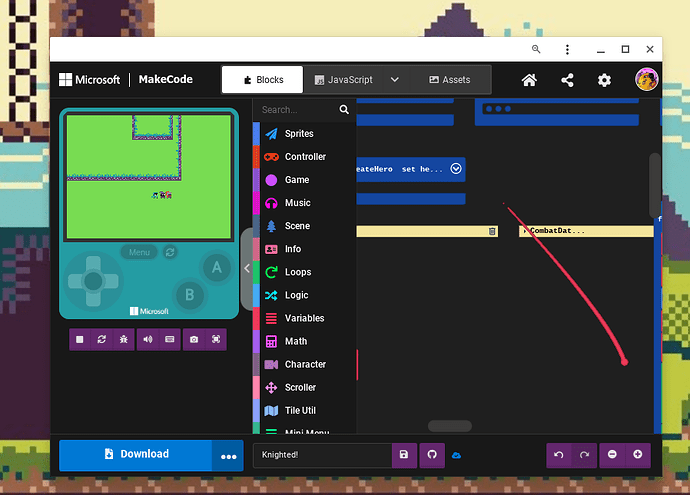Toggle debug mode with the bug icon
Image resolution: width=690 pixels, height=495 pixels.
pyautogui.click(x=124, y=339)
